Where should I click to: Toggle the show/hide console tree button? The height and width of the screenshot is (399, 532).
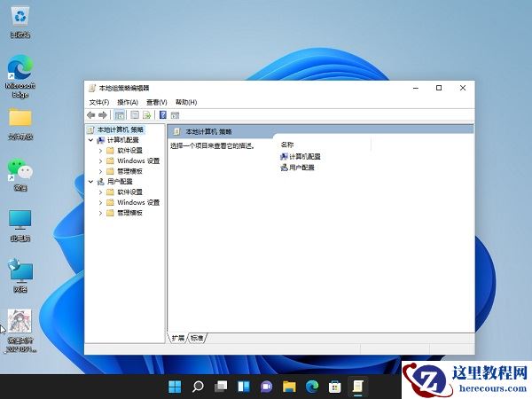119,115
